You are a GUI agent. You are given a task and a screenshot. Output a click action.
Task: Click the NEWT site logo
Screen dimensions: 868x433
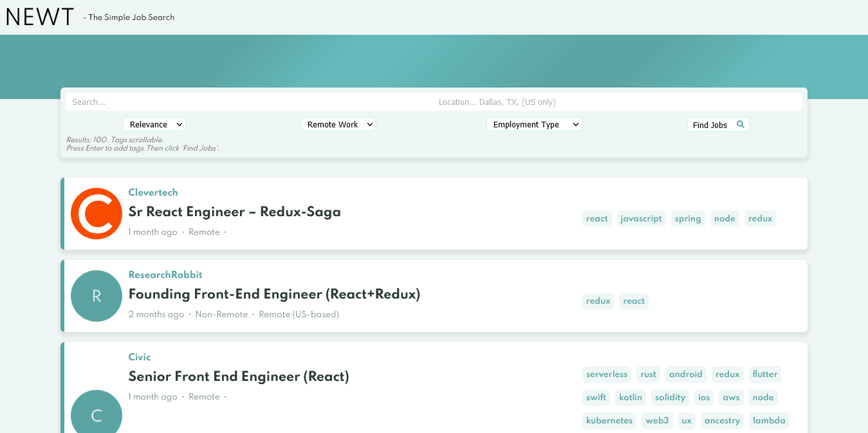pyautogui.click(x=40, y=17)
